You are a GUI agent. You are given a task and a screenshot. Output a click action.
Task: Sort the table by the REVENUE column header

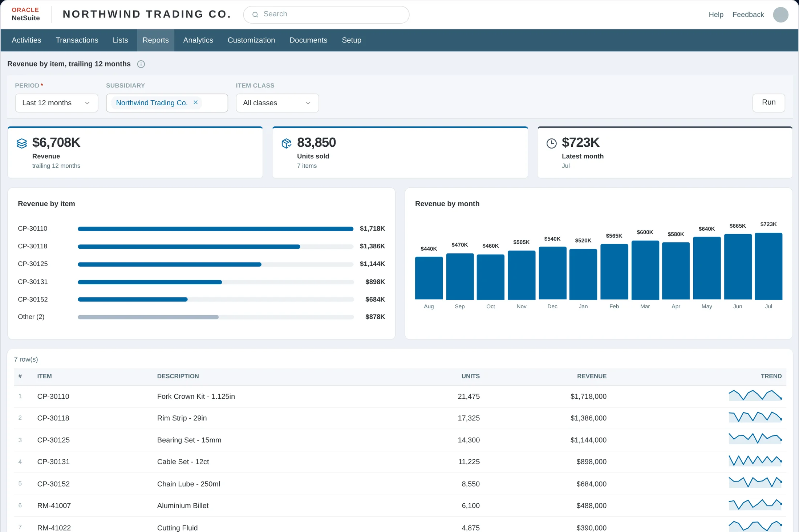tap(592, 376)
